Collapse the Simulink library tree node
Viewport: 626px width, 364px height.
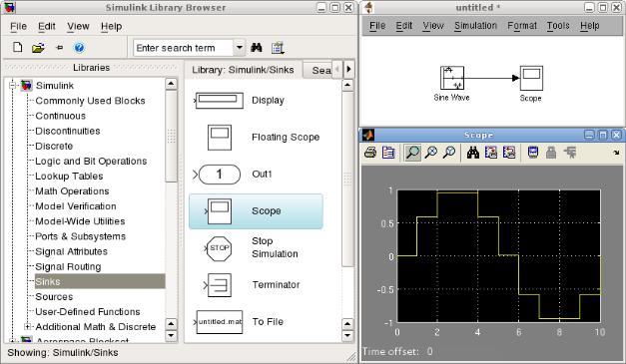[12, 86]
